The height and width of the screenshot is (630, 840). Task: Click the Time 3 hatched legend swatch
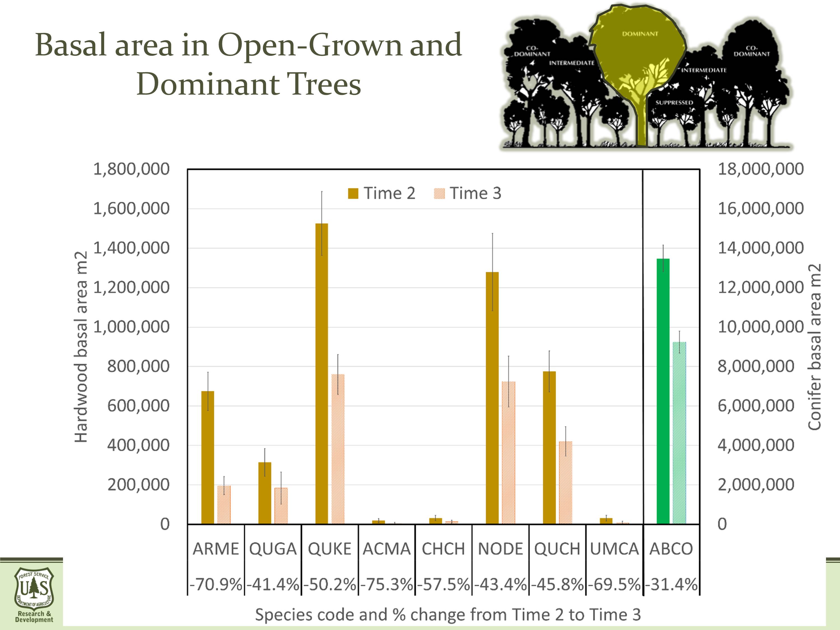click(439, 194)
